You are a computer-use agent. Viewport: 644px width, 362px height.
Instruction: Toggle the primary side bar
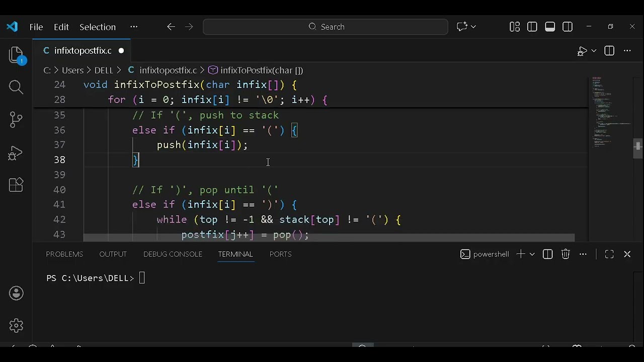click(532, 27)
